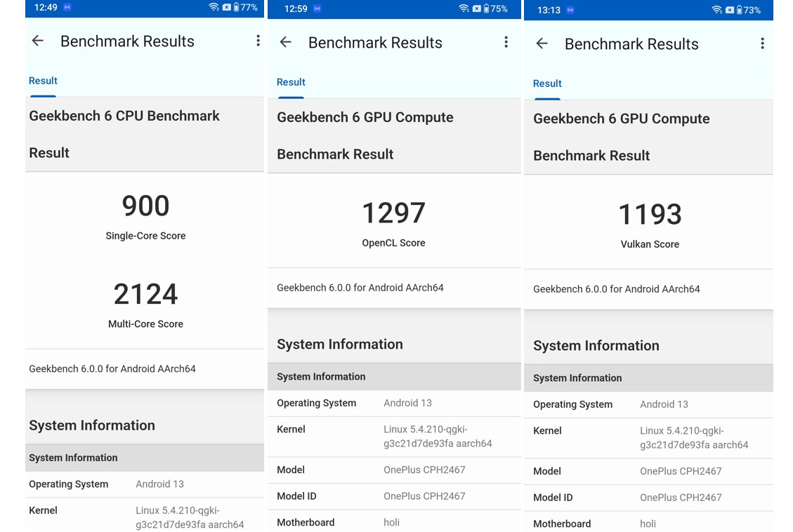This screenshot has width=793, height=532.
Task: Tap Multi-Core Score label
Action: (145, 324)
